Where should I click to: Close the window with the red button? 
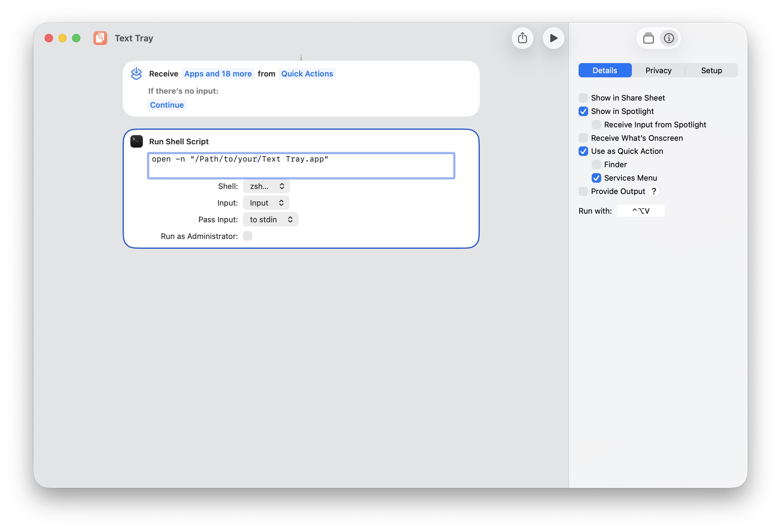click(49, 38)
